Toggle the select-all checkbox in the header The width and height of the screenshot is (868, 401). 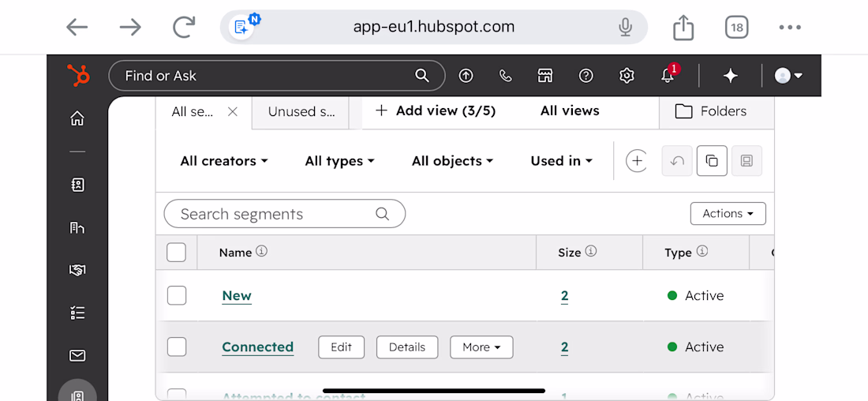[176, 253]
